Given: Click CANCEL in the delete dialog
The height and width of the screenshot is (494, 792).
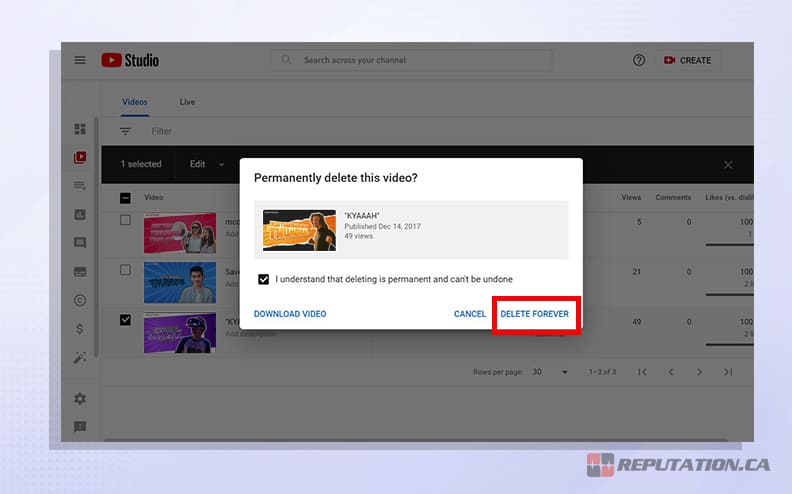Looking at the screenshot, I should [x=469, y=314].
